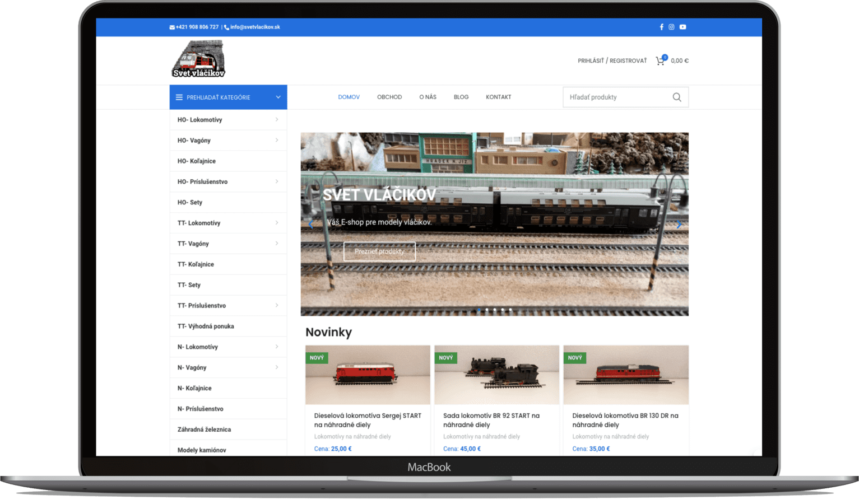The image size is (859, 504).
Task: Click the Sergej START locomotive thumbnail
Action: pos(368,375)
